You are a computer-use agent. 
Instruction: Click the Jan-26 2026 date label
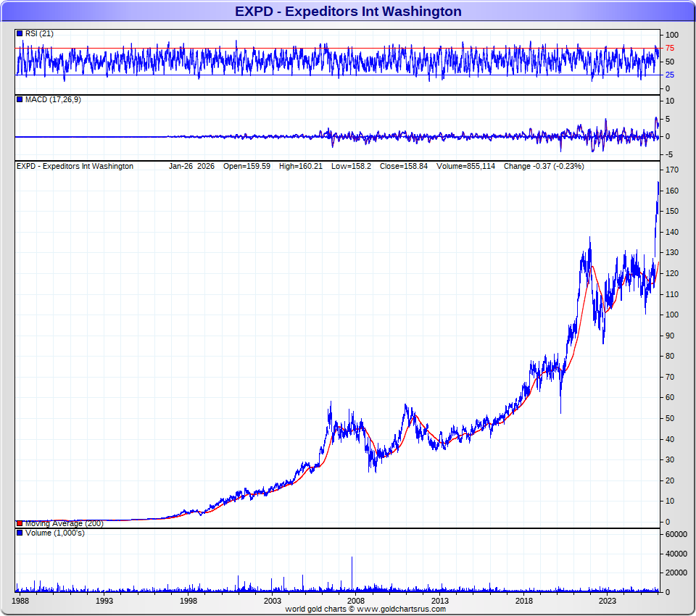[191, 167]
